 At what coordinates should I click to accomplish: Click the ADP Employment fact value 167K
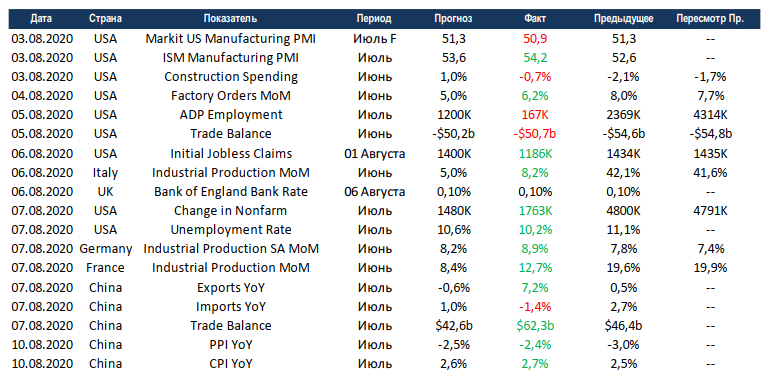click(535, 115)
